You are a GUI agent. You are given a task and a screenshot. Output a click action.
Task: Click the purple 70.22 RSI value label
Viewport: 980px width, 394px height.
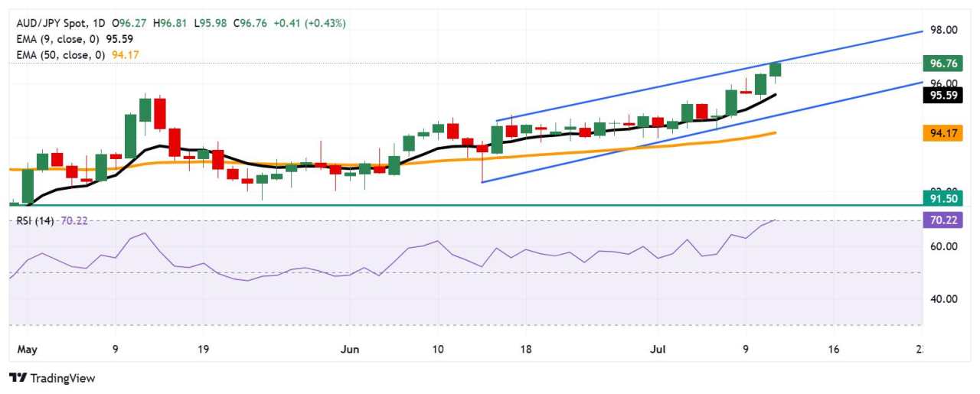[941, 220]
